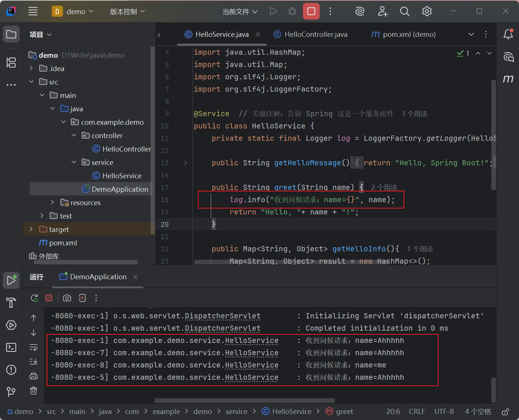Open the 版本控制 dropdown
The height and width of the screenshot is (420, 519).
pos(127,12)
